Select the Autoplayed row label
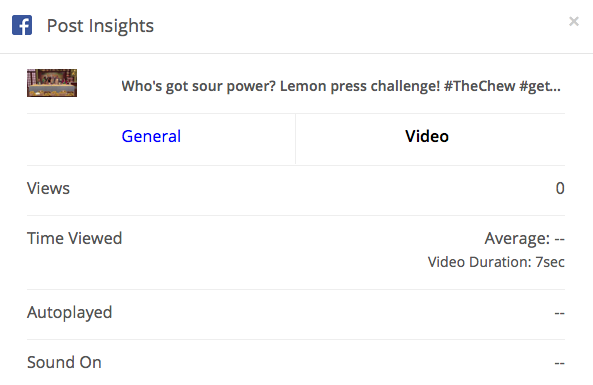Image resolution: width=593 pixels, height=385 pixels. pos(70,313)
